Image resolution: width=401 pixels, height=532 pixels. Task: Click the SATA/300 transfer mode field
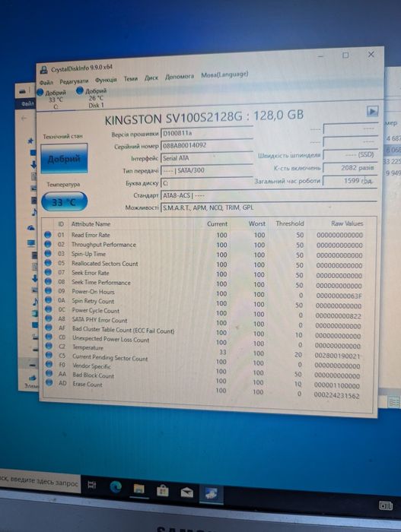click(207, 170)
